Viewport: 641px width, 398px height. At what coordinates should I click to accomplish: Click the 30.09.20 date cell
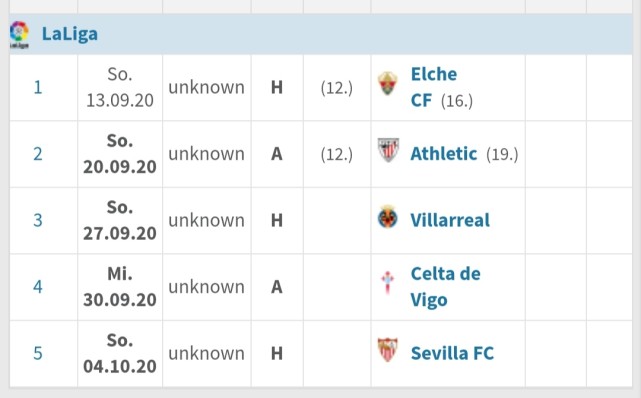pos(120,287)
